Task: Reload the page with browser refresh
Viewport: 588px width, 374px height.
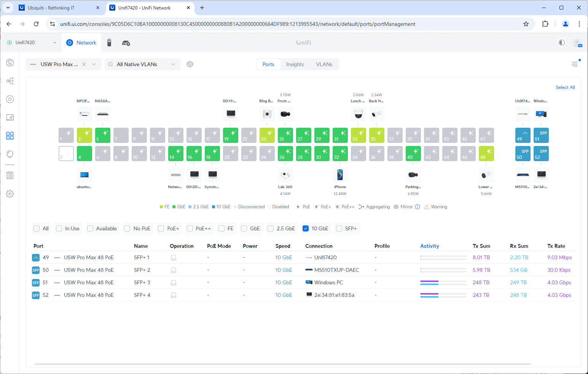Action: coord(36,24)
